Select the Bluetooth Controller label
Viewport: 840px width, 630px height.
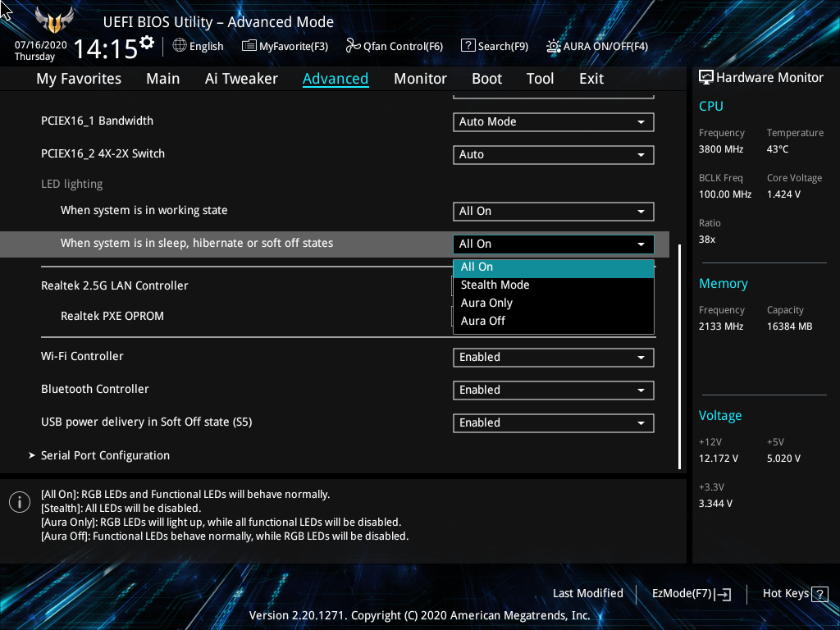tap(95, 389)
